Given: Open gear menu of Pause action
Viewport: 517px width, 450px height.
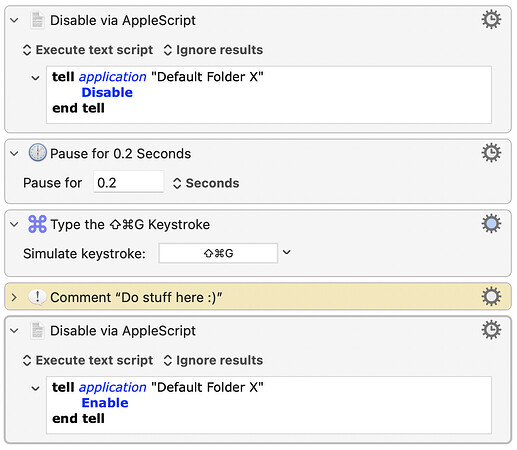Looking at the screenshot, I should (491, 153).
